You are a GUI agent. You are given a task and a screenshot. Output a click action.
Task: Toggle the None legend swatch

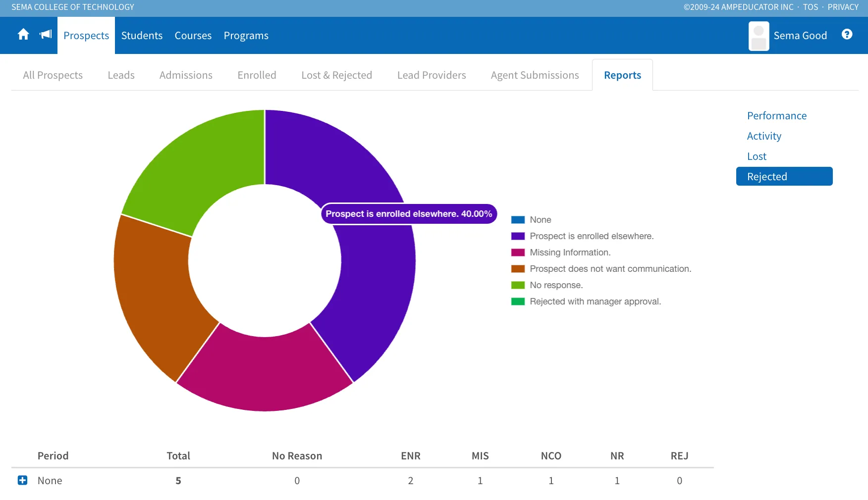[x=518, y=220]
